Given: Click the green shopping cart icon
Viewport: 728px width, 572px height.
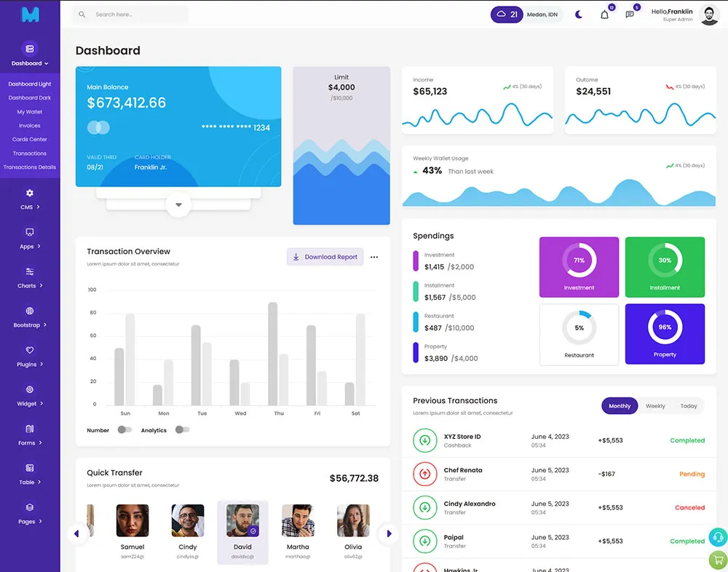Looking at the screenshot, I should (718, 560).
